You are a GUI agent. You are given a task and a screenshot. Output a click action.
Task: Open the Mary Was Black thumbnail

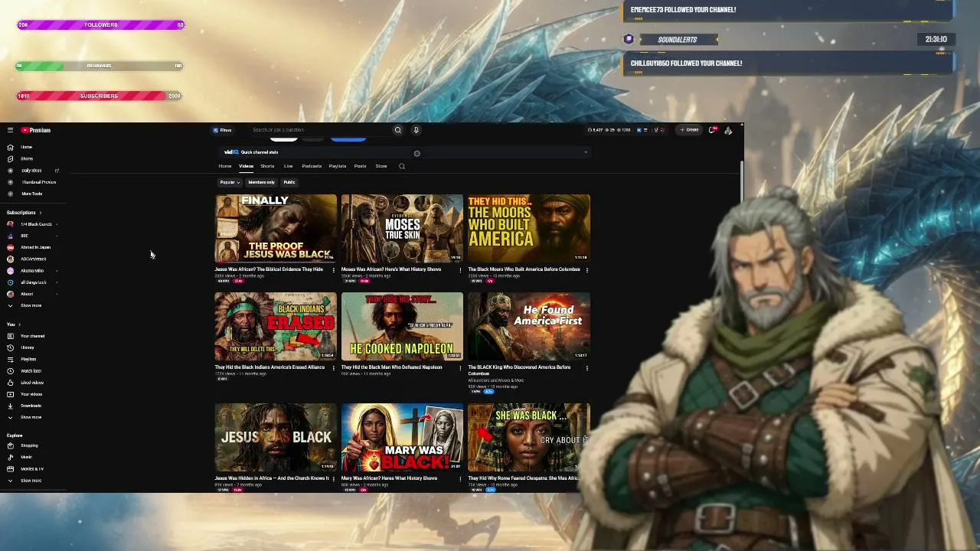[x=402, y=437]
